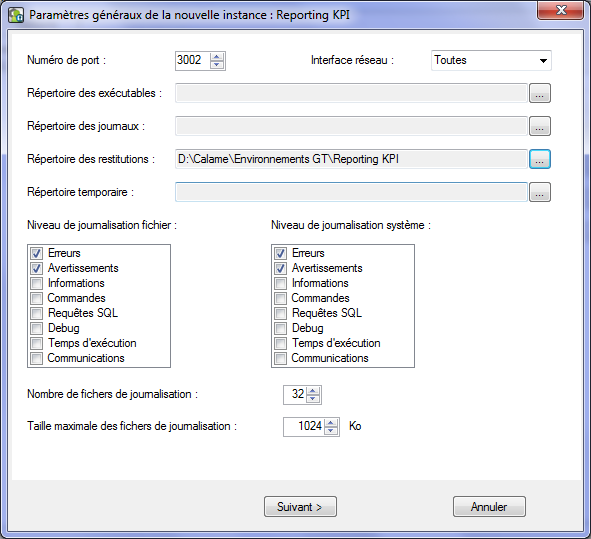Toggle Temps d'exécution in file logging list

coord(37,343)
